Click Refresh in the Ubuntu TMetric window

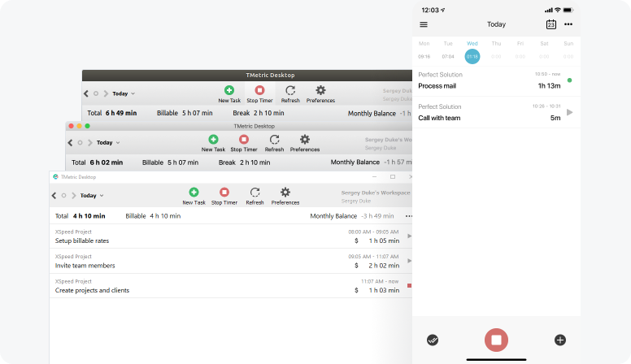tap(290, 94)
